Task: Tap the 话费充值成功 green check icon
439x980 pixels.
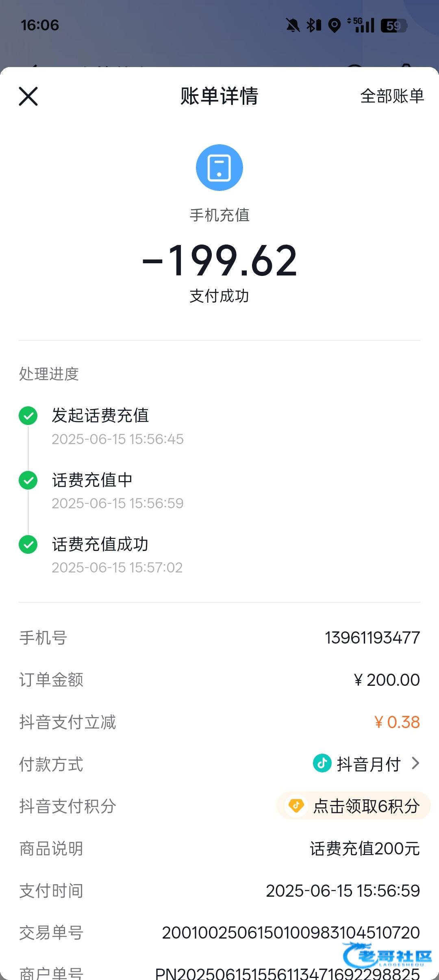Action: pos(28,544)
